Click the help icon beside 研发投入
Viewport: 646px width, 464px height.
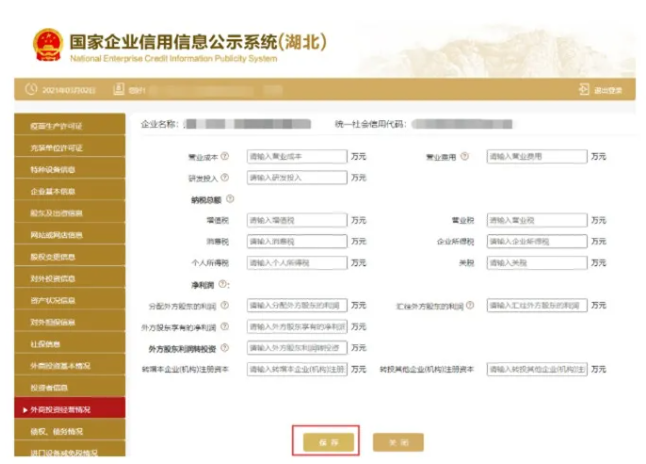click(x=225, y=178)
